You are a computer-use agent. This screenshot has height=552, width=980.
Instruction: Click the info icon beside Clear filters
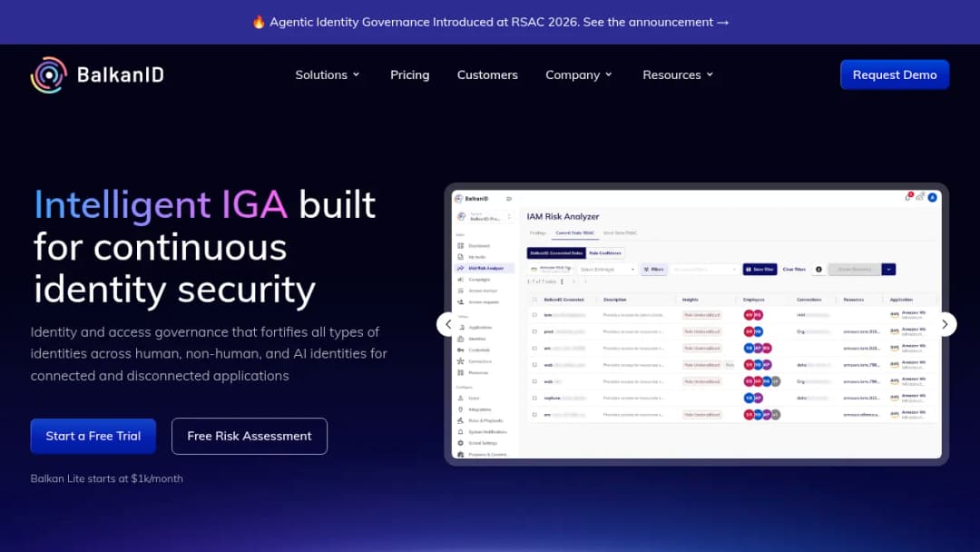(x=818, y=270)
